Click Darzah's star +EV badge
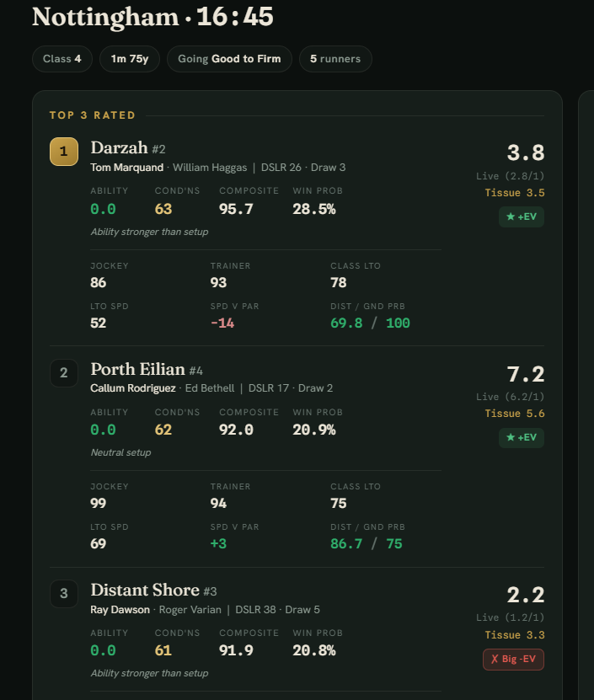The width and height of the screenshot is (594, 700). click(522, 216)
